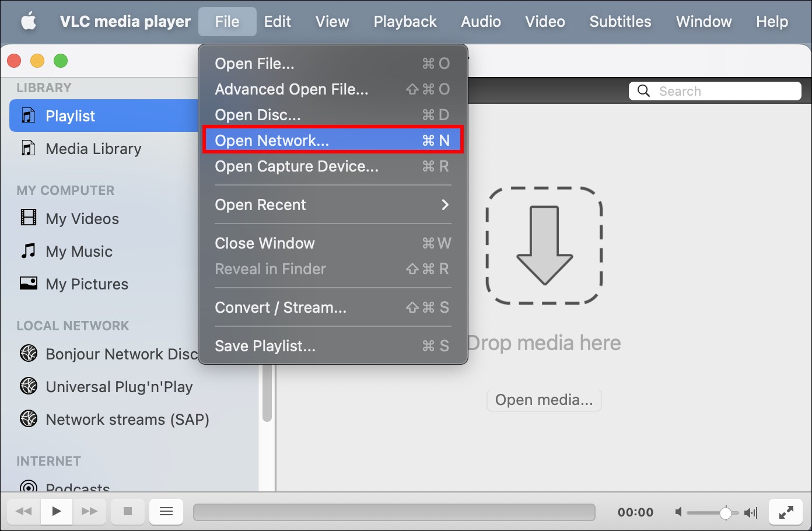The image size is (812, 531).
Task: Click the 00:00 time display
Action: [x=635, y=512]
